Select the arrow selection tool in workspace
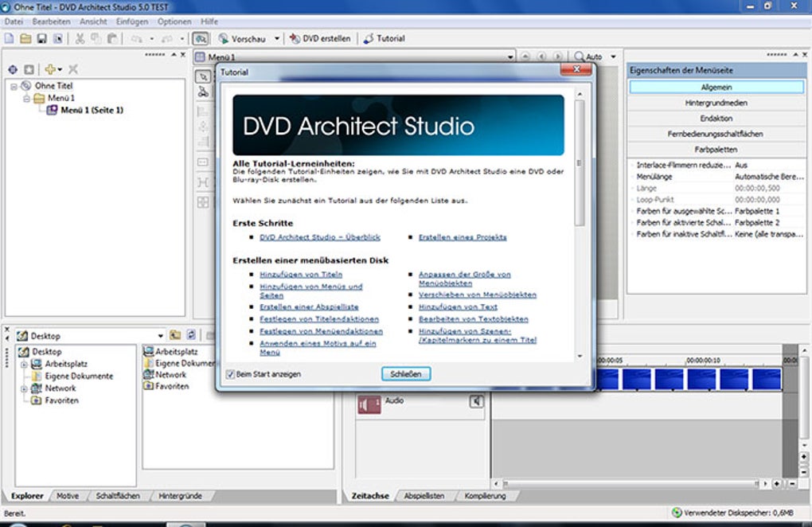The height and width of the screenshot is (527, 812). 203,76
